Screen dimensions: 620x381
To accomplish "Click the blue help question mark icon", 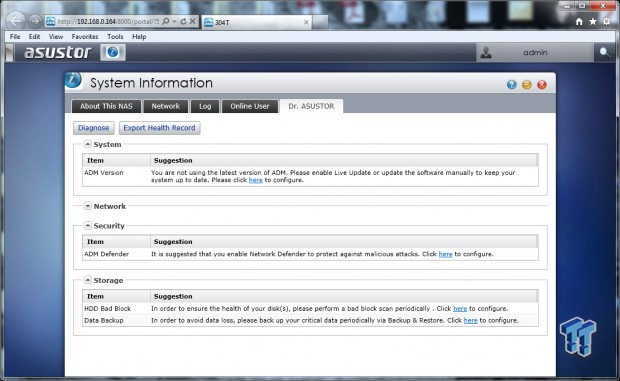I will (511, 85).
